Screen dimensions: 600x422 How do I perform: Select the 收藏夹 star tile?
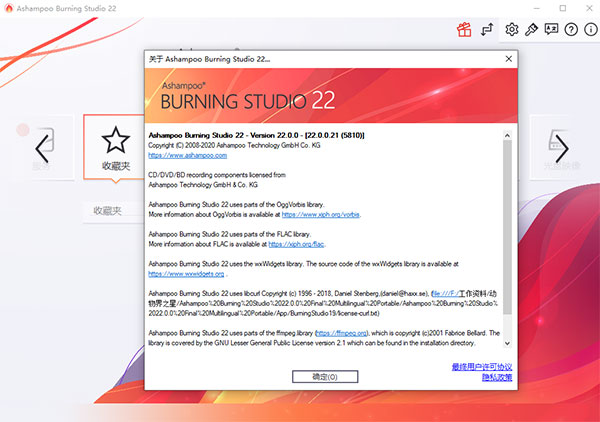coord(114,147)
